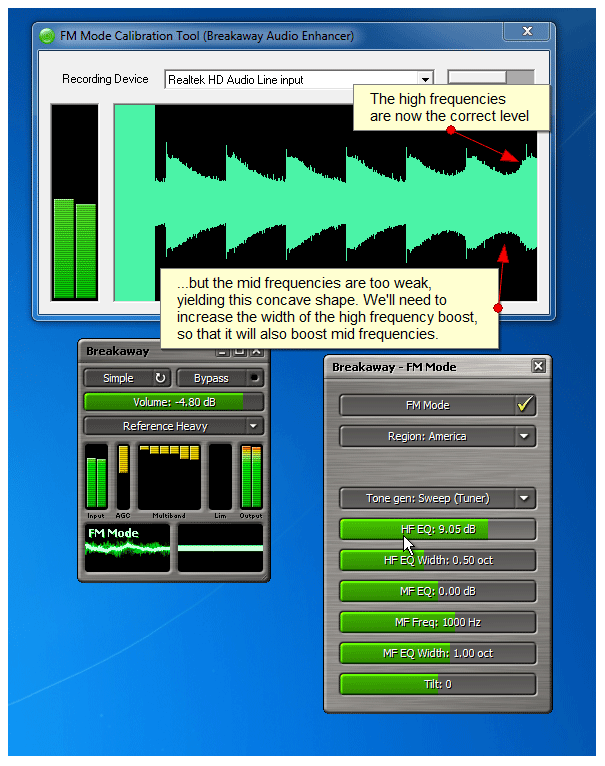Click the MF Freq: 1000 Hz slider
The width and height of the screenshot is (605, 766).
click(438, 622)
